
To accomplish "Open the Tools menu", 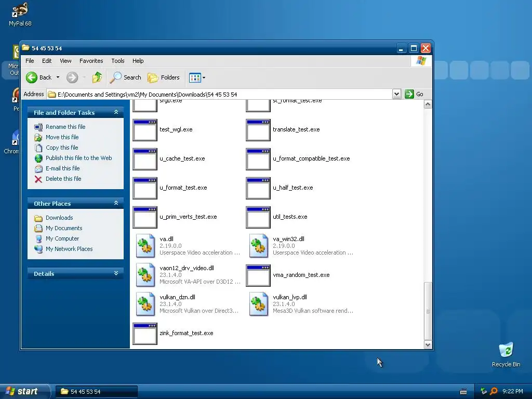I will point(118,61).
